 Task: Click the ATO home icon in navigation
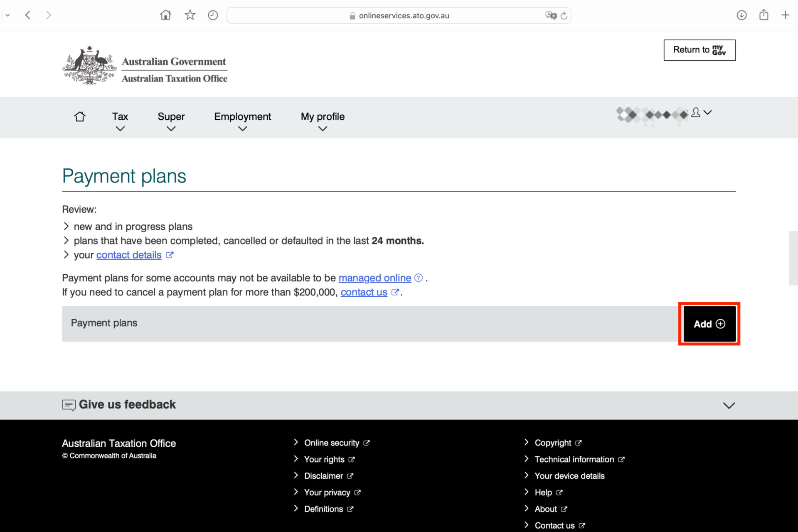(x=80, y=116)
